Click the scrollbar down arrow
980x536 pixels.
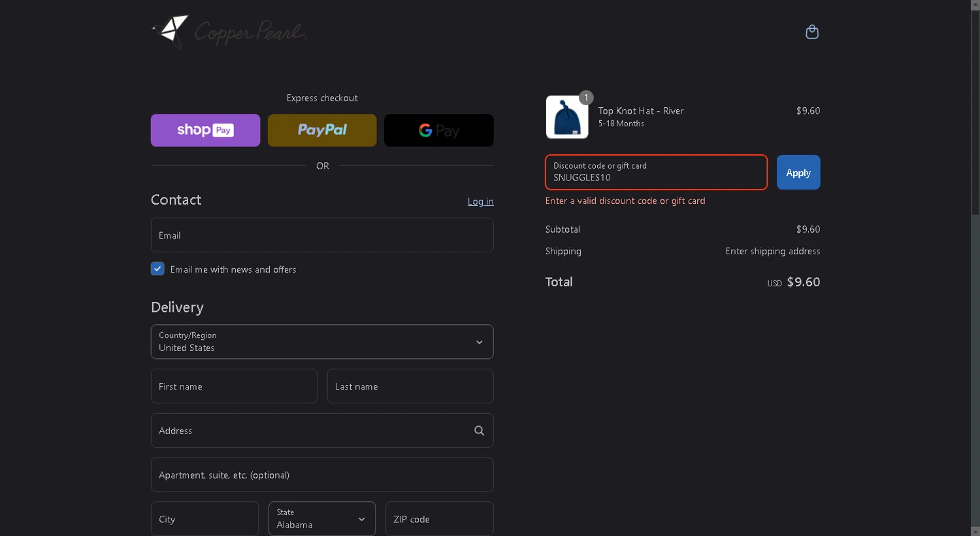pyautogui.click(x=975, y=531)
